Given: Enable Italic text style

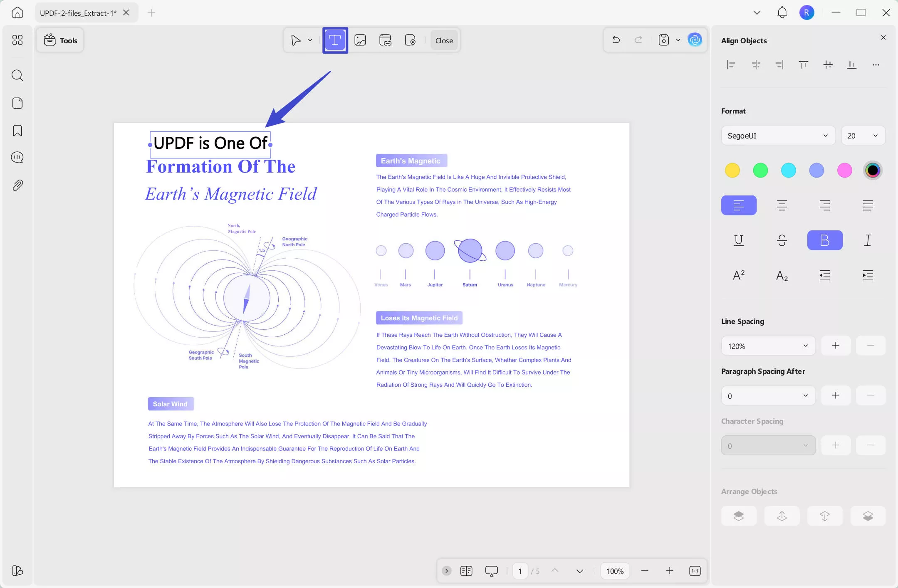Looking at the screenshot, I should pyautogui.click(x=868, y=240).
